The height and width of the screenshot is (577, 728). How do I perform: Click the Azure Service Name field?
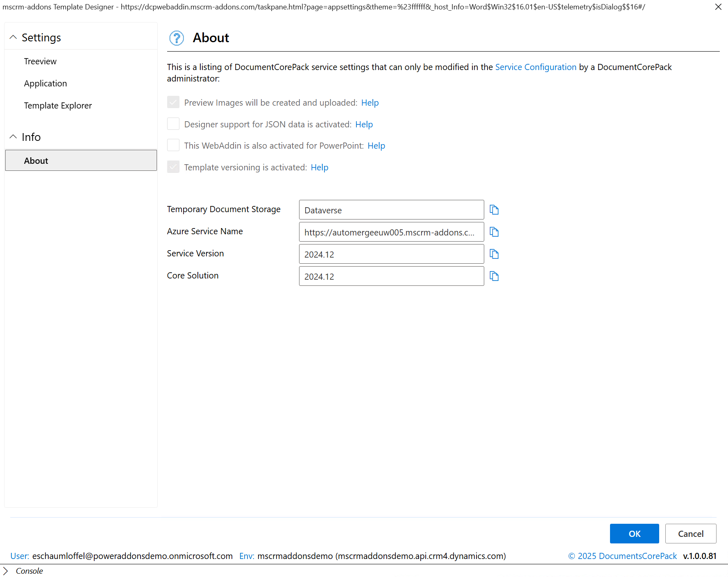(x=391, y=232)
